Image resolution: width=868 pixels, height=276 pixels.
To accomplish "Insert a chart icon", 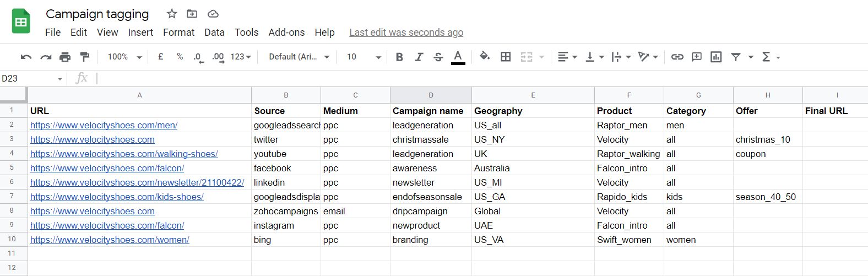I will pyautogui.click(x=716, y=57).
